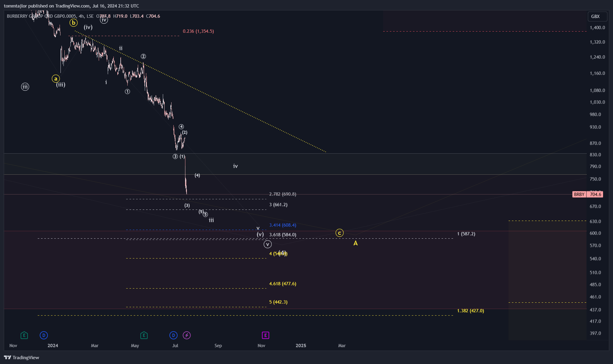Screen dimensions: 613x364
Task: Click the TradingView logo
Action: (x=21, y=357)
